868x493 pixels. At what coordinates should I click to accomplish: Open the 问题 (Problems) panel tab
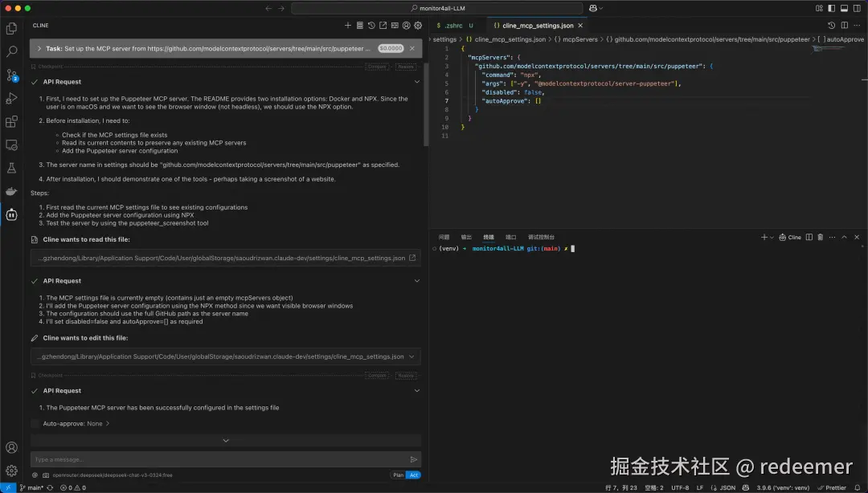444,237
